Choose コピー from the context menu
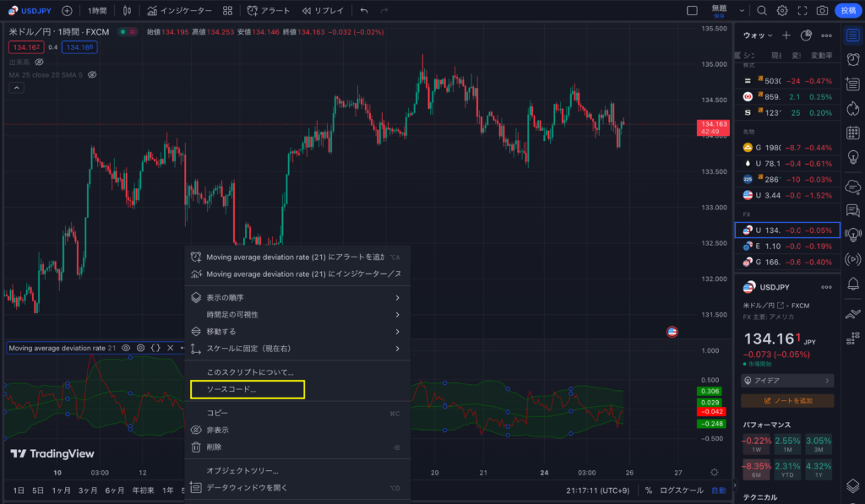The height and width of the screenshot is (504, 865). click(x=297, y=413)
